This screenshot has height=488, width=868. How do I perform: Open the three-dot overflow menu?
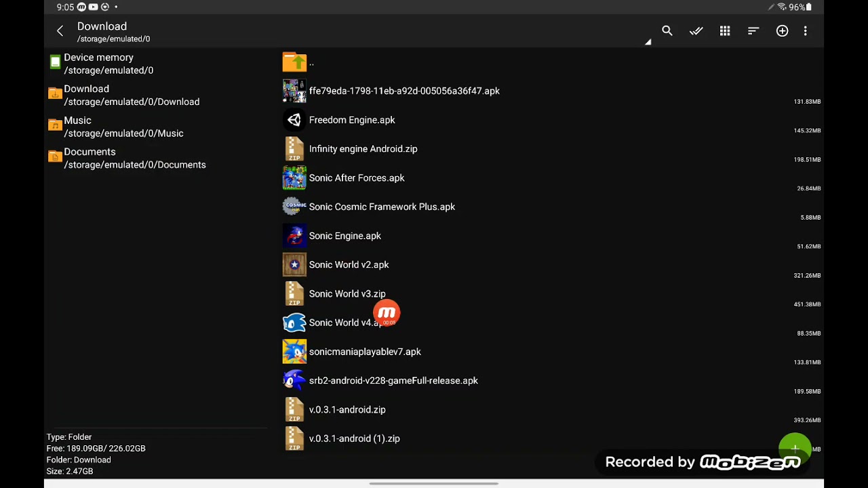point(805,31)
